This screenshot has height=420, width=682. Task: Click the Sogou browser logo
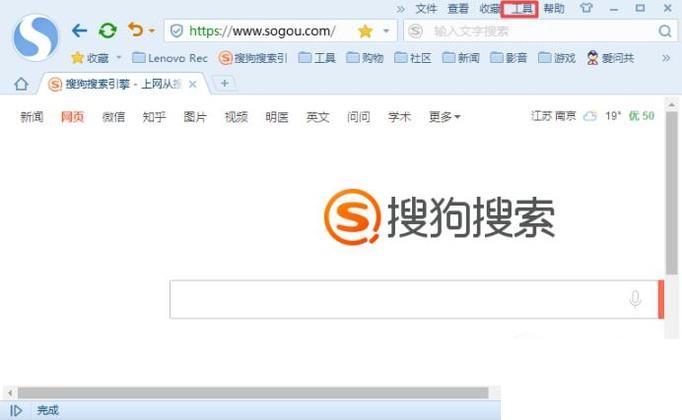click(36, 37)
